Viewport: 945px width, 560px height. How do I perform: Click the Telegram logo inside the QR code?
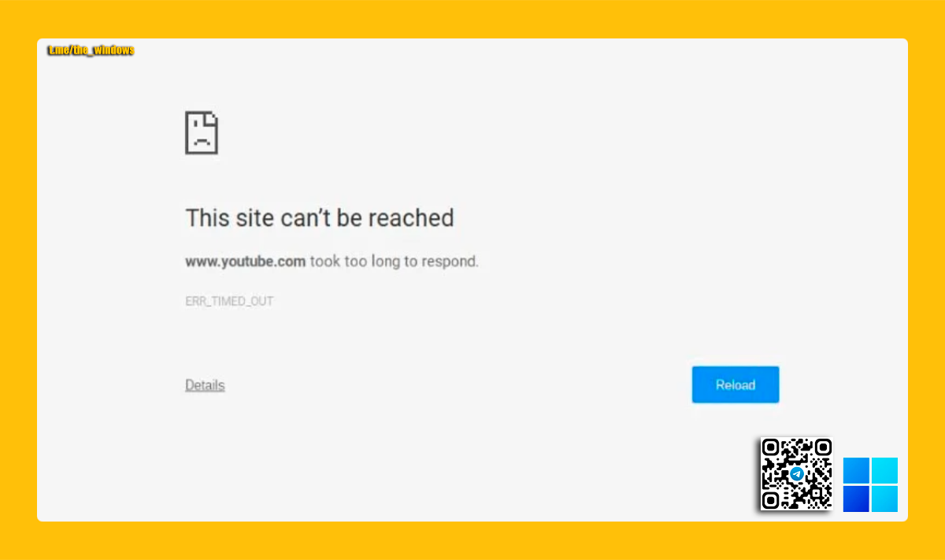(x=797, y=474)
